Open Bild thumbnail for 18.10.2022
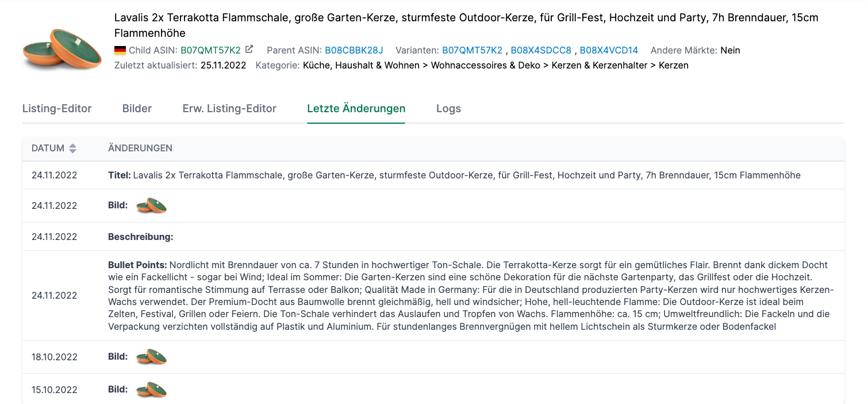This screenshot has width=868, height=404. 152,357
